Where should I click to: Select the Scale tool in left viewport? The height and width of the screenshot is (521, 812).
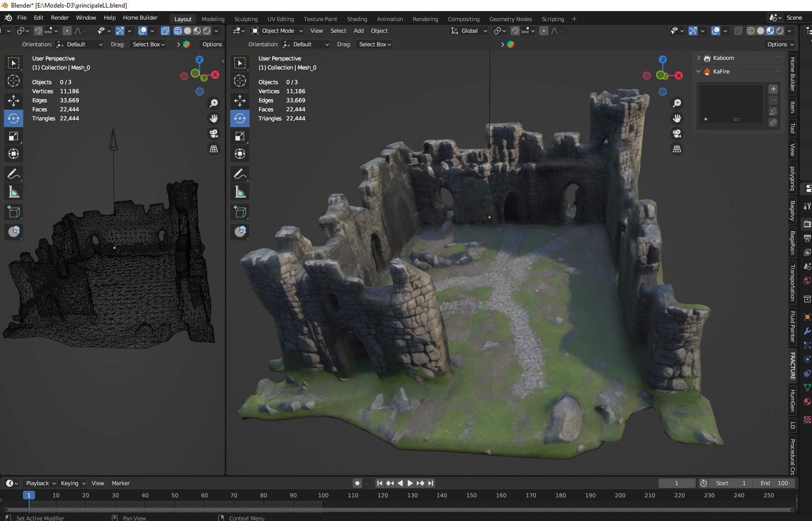(x=14, y=136)
